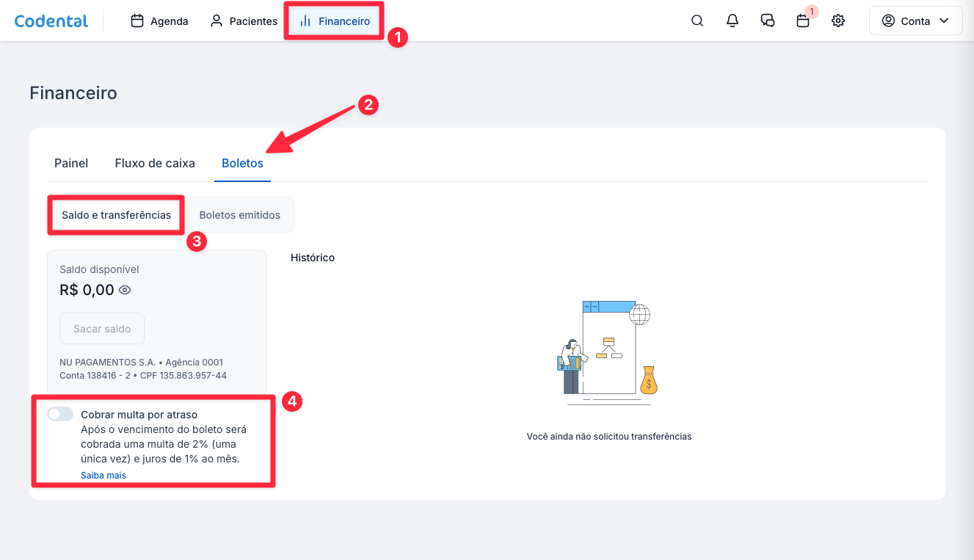Select the Boletos tab
This screenshot has width=974, height=560.
tap(242, 163)
